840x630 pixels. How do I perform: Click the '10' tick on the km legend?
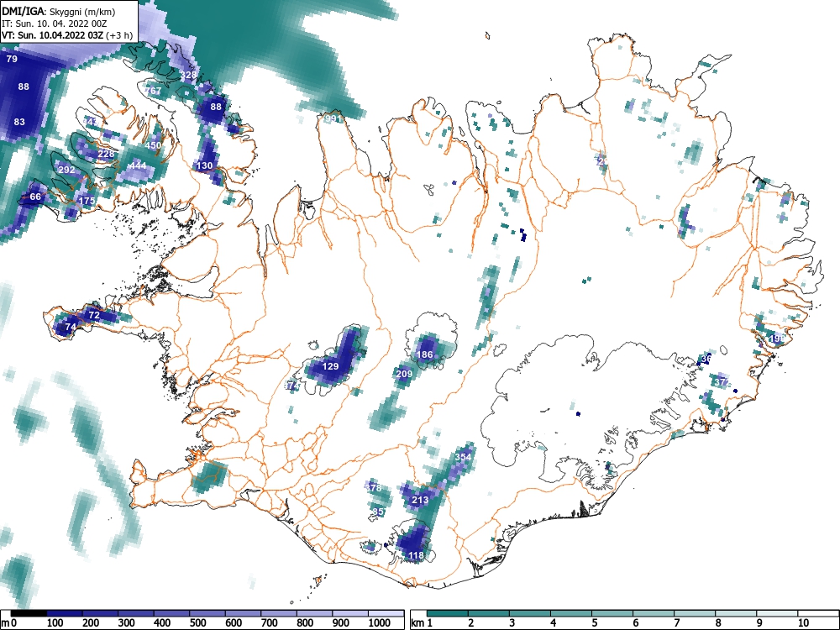(803, 623)
